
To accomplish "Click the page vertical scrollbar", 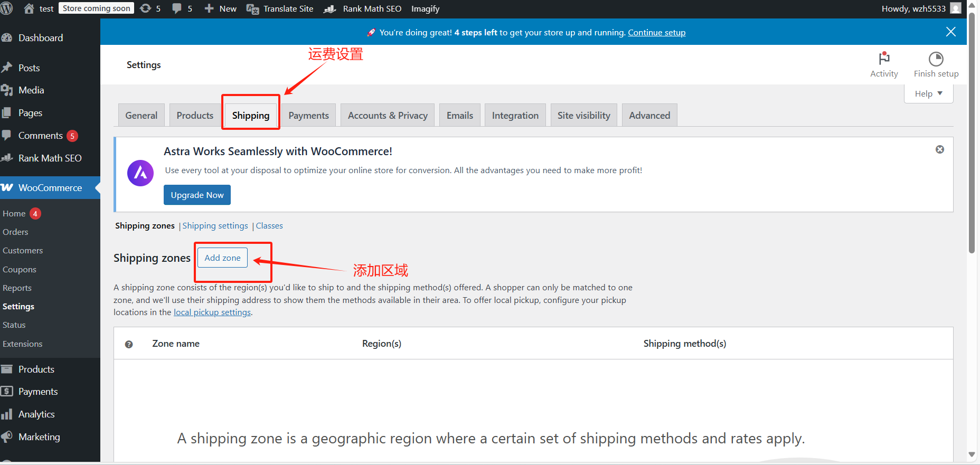I will [972, 132].
